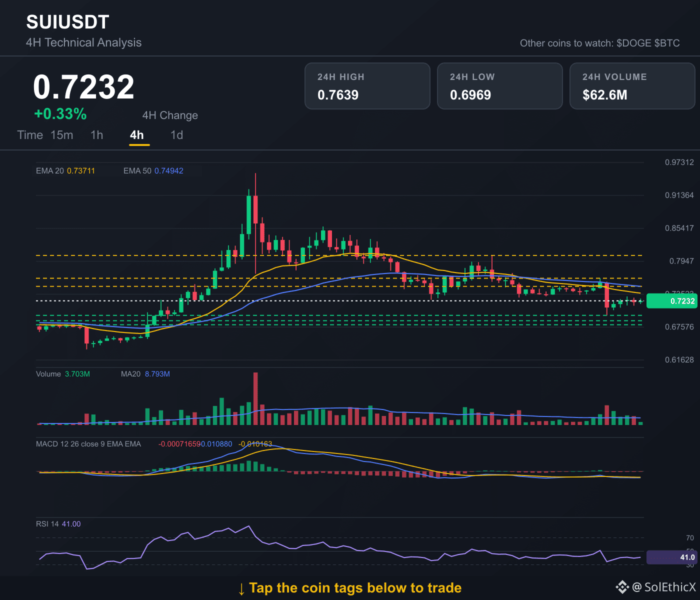The height and width of the screenshot is (600, 700).
Task: Open the $BTC coin tag
Action: (667, 43)
